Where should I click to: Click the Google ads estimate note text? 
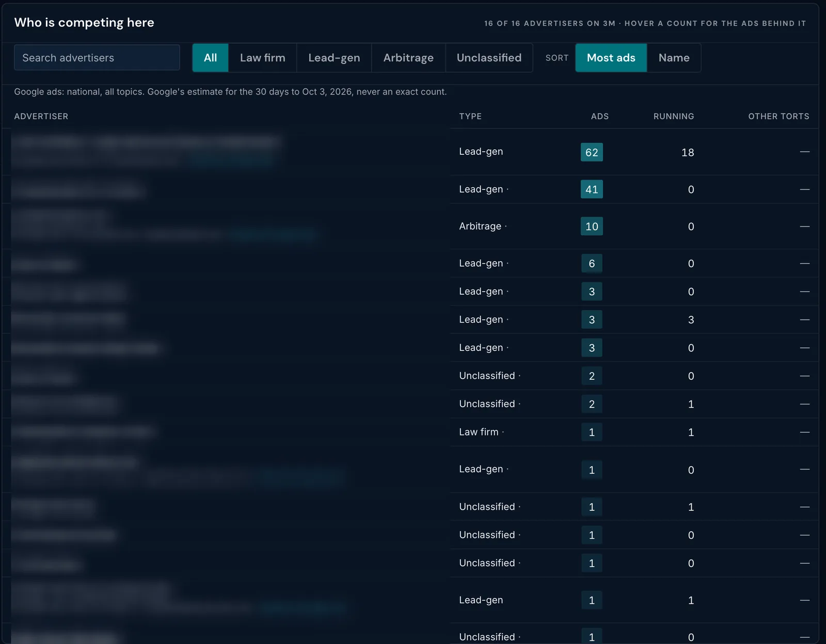(230, 92)
